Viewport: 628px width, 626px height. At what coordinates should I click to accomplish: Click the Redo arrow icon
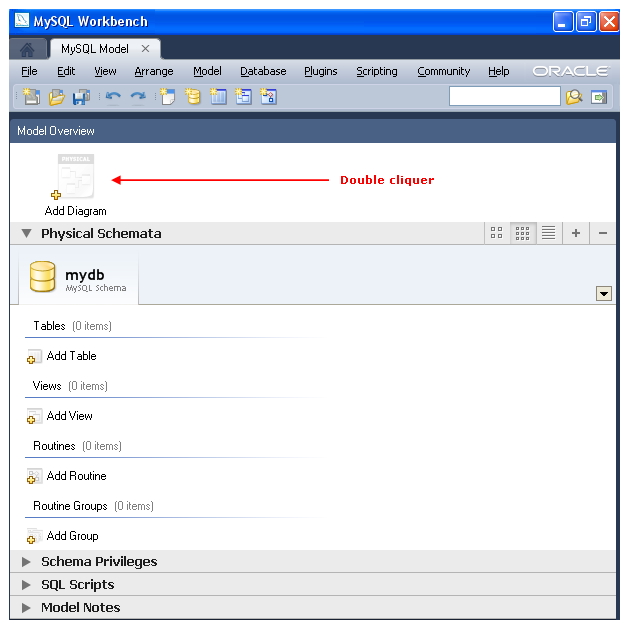tap(138, 97)
